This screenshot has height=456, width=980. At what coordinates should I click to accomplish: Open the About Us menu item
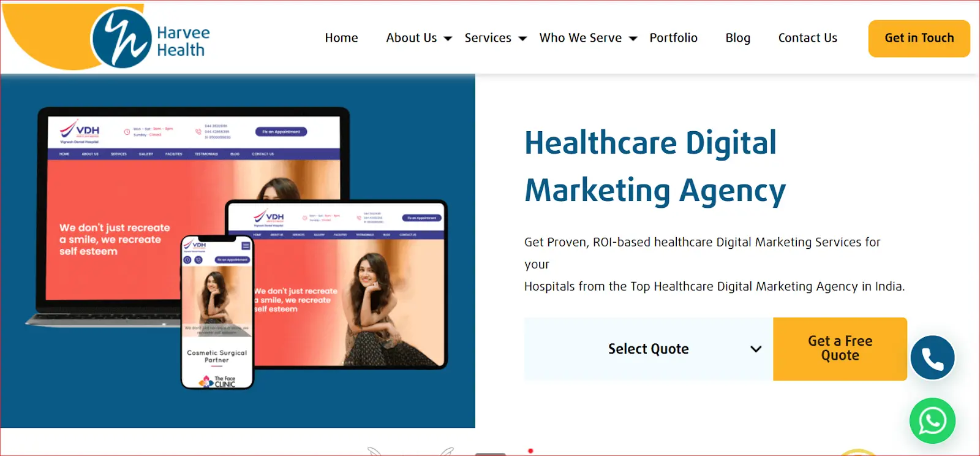point(412,38)
